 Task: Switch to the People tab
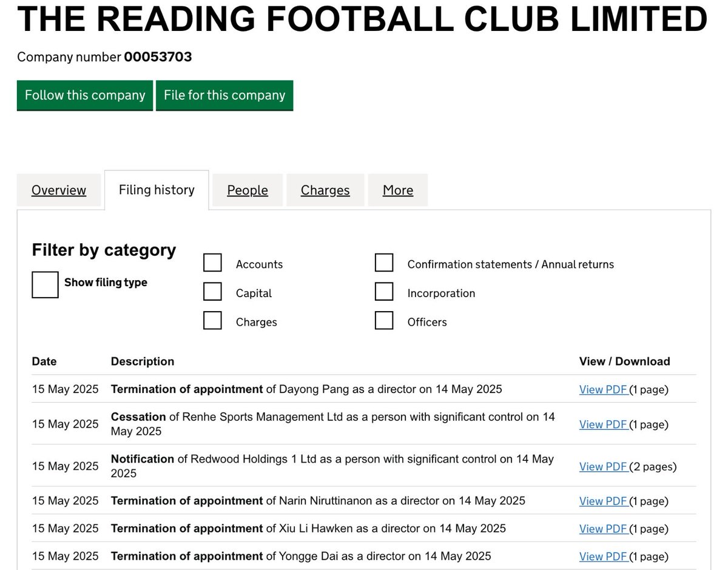[x=248, y=190]
